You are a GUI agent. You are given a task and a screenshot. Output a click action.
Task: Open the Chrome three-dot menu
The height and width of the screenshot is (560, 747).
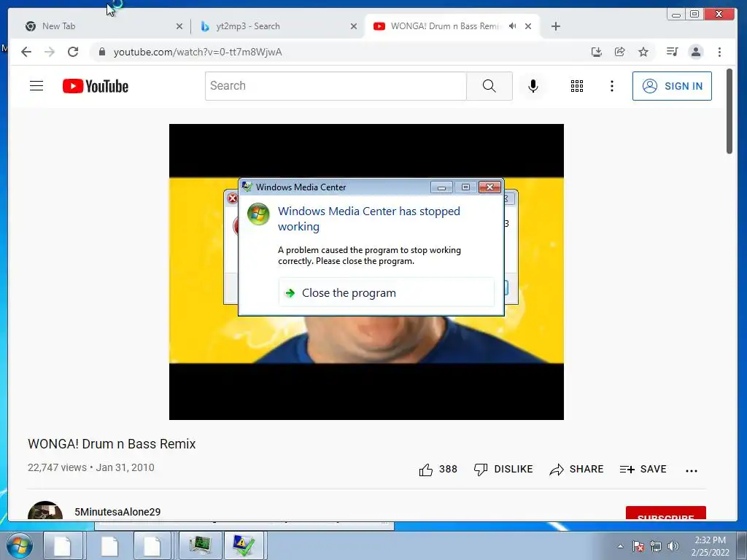point(719,52)
